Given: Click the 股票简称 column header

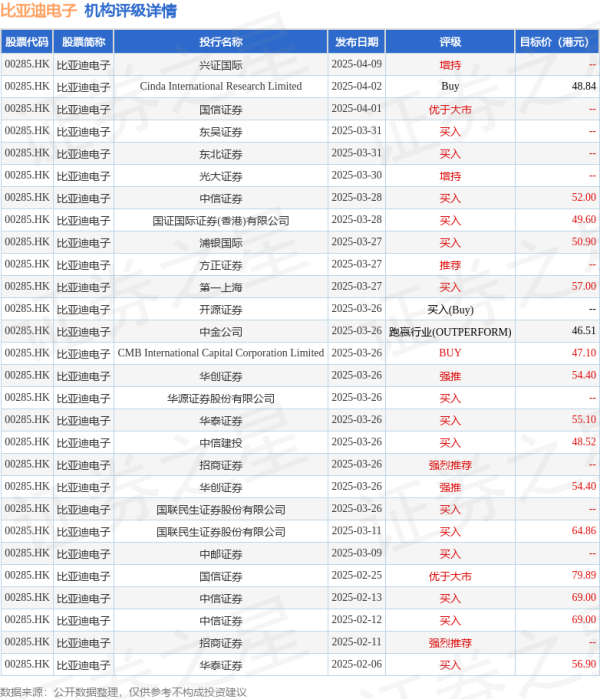Looking at the screenshot, I should (83, 42).
